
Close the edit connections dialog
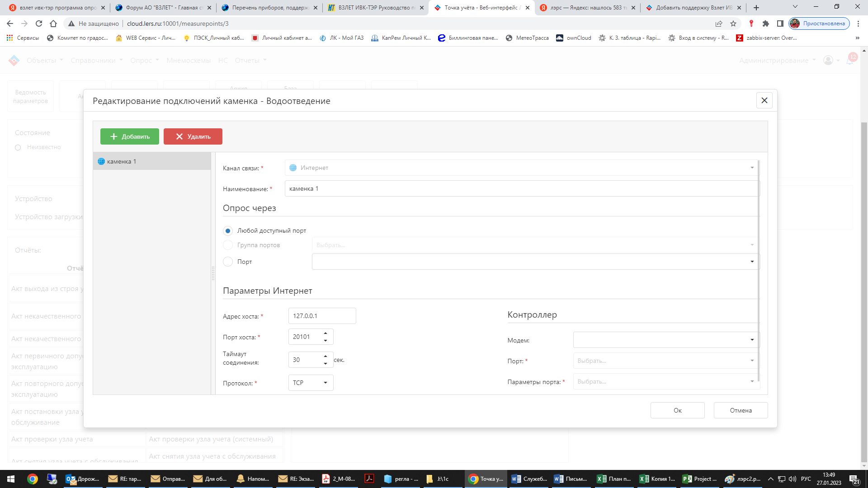tap(764, 100)
